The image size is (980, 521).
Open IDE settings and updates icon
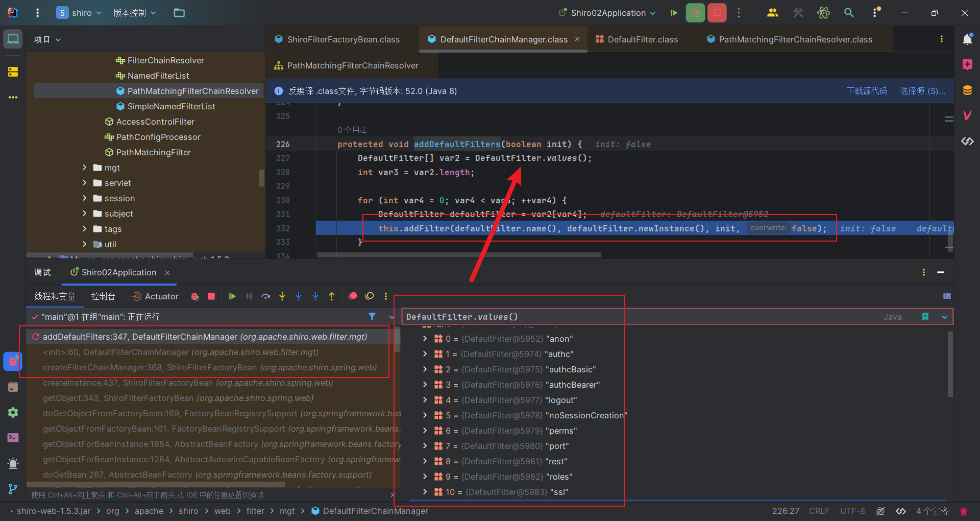click(x=876, y=13)
